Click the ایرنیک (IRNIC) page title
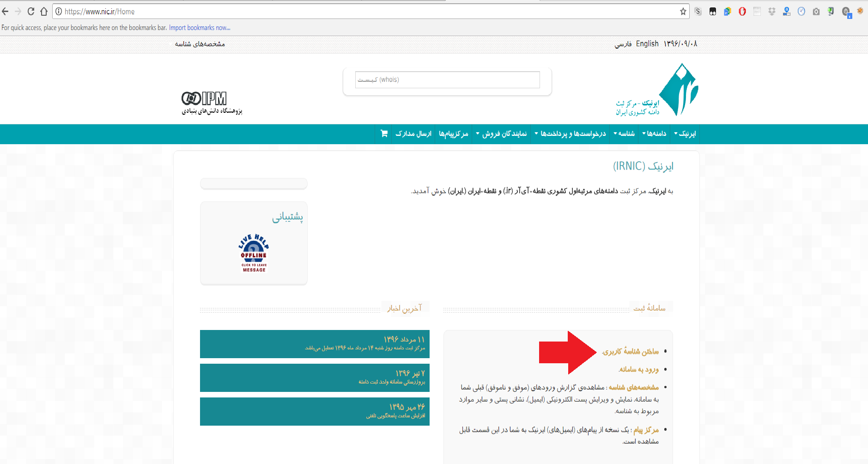This screenshot has height=464, width=868. click(x=643, y=166)
